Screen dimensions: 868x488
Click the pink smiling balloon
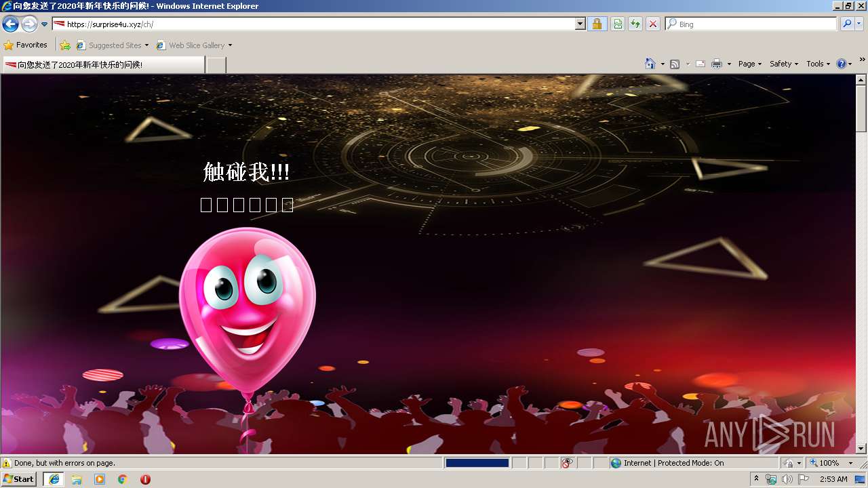point(248,310)
